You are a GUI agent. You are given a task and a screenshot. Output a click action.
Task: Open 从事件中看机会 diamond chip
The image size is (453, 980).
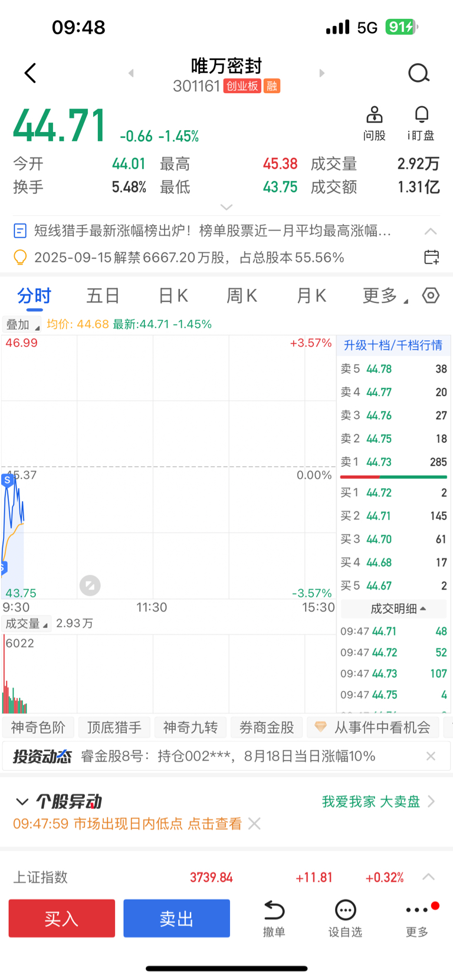[x=373, y=728]
